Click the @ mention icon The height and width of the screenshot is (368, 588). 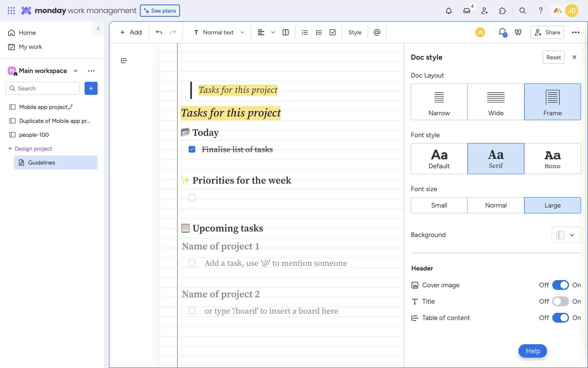tap(377, 32)
